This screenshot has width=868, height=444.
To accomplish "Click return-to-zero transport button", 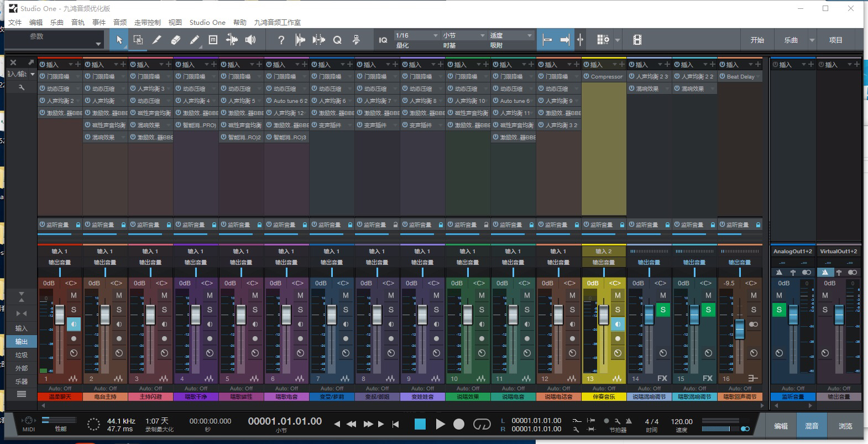I will (395, 424).
